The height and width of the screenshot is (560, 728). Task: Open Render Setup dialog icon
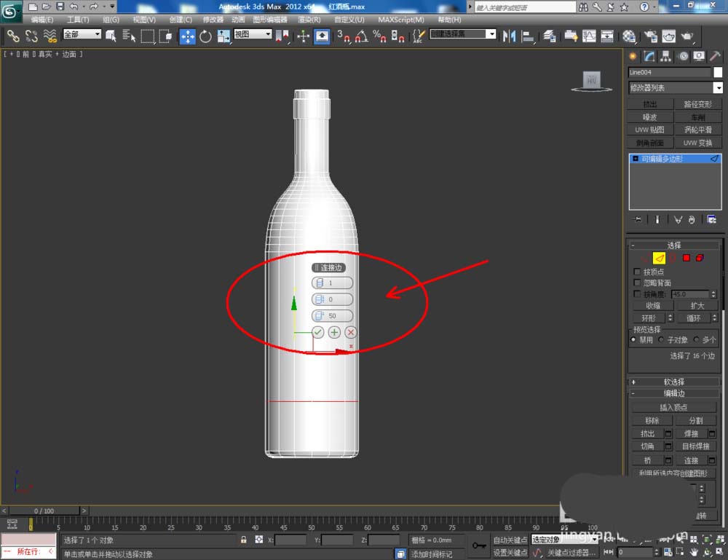(x=650, y=36)
